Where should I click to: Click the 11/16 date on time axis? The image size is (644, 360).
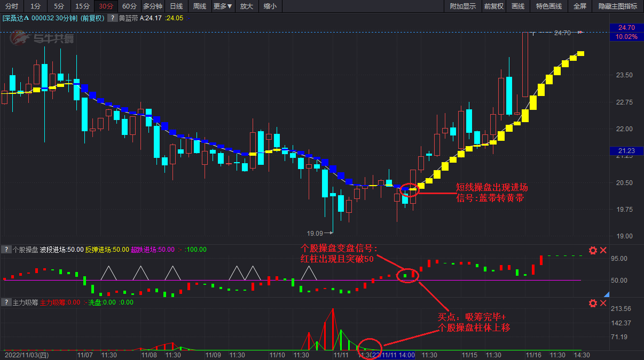pos(533,355)
